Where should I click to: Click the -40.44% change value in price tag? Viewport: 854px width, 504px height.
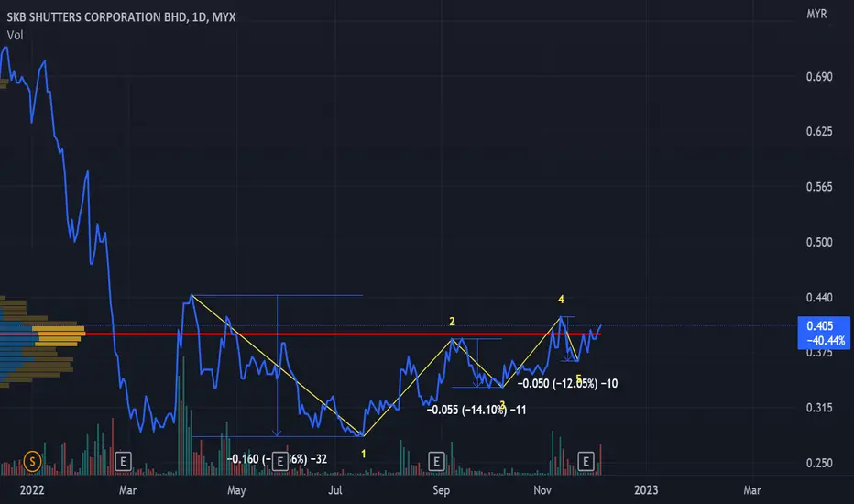(826, 341)
